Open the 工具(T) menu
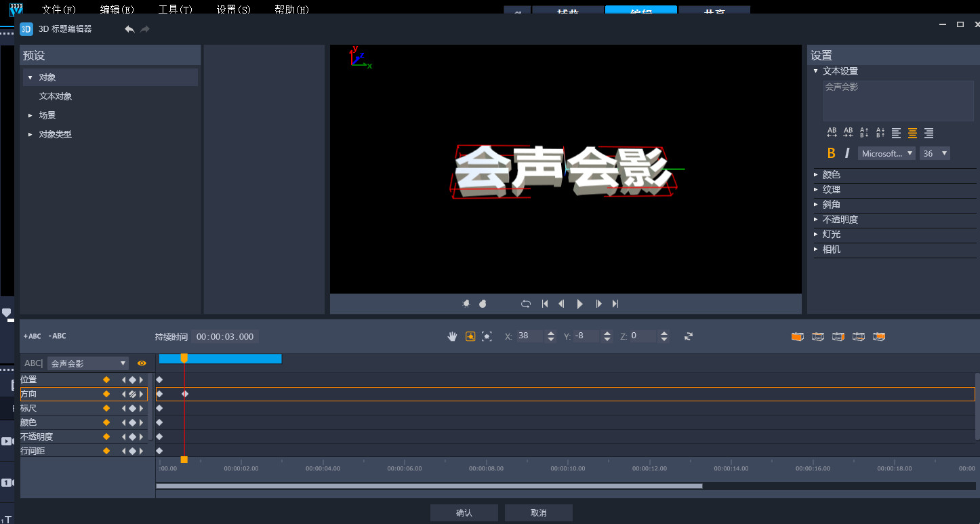 (x=176, y=9)
